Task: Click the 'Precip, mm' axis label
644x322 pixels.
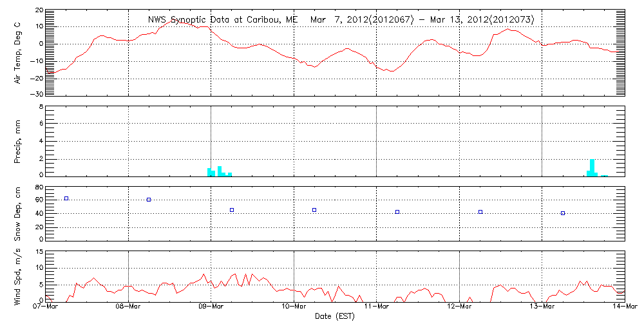Action: (x=18, y=141)
